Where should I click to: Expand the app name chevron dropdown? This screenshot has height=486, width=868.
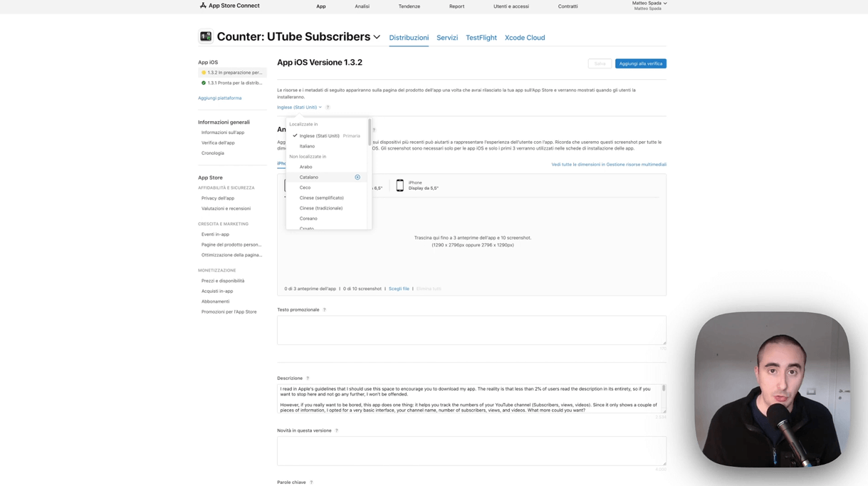(x=377, y=37)
